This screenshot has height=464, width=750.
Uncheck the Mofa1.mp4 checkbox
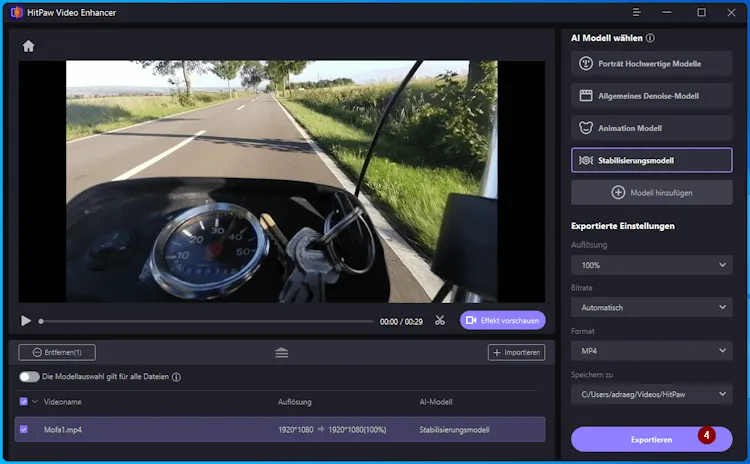(24, 429)
